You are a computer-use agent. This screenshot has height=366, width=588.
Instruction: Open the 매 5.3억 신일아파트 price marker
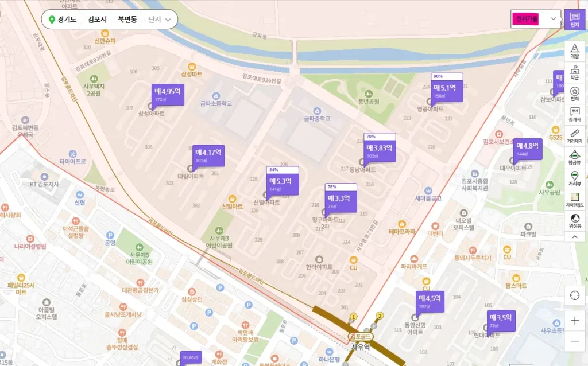point(283,182)
